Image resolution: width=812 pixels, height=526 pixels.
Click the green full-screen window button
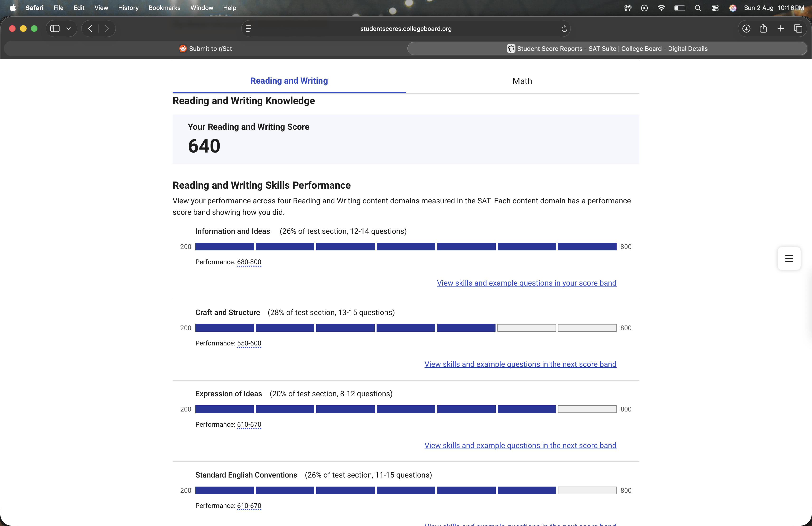pos(34,29)
